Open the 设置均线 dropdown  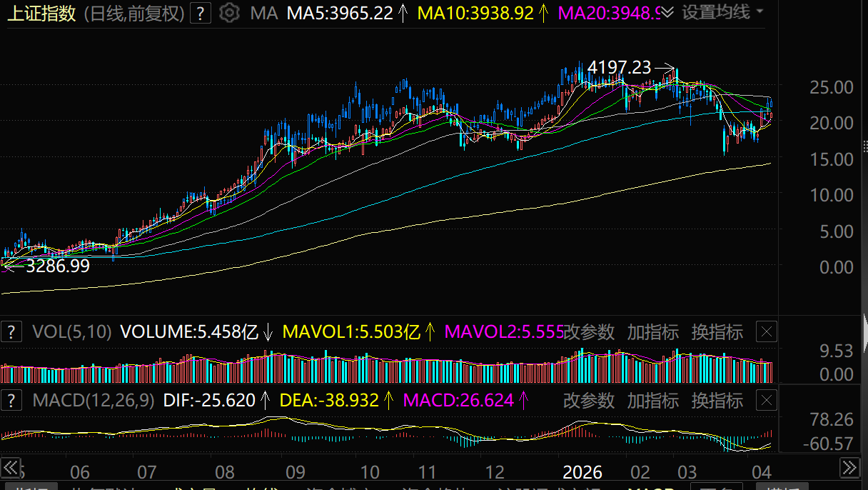coord(722,12)
